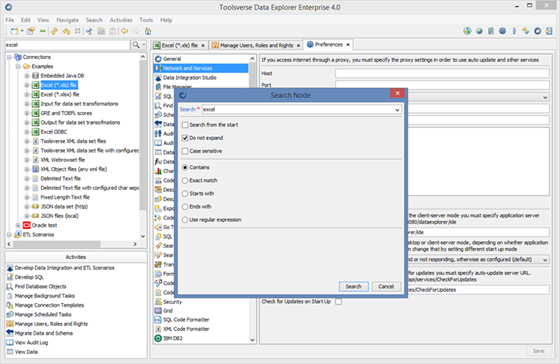This screenshot has height=364, width=560.
Task: Open the File menu
Action: point(10,20)
